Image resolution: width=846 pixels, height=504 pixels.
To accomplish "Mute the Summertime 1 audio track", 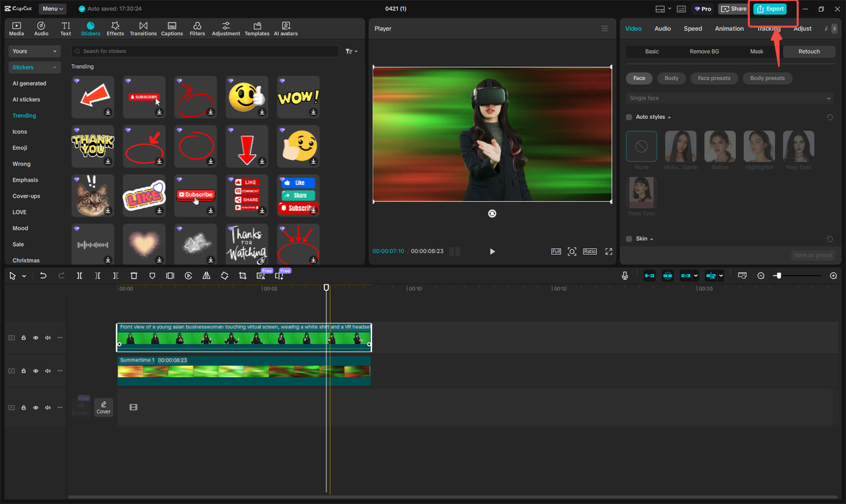I will (47, 371).
